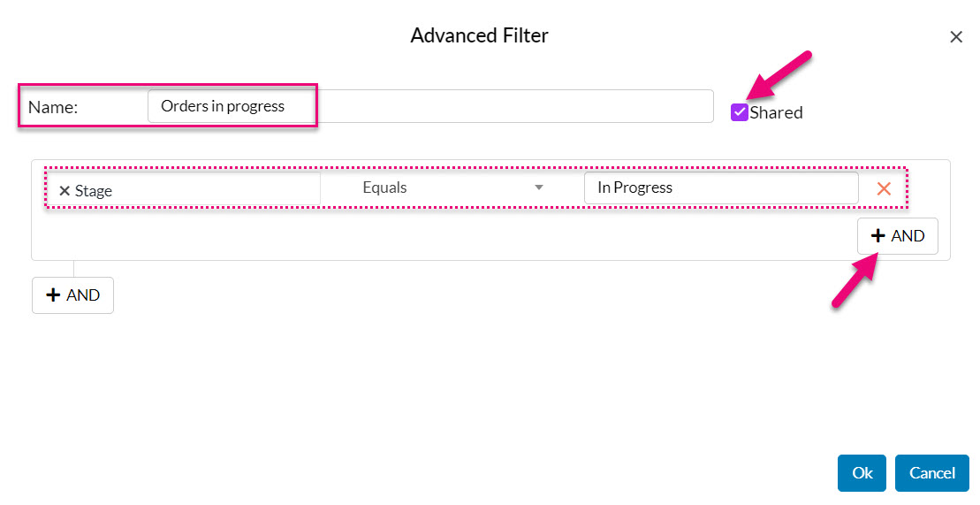This screenshot has height=505, width=980.
Task: Click the Advanced Filter dialog title
Action: (479, 36)
